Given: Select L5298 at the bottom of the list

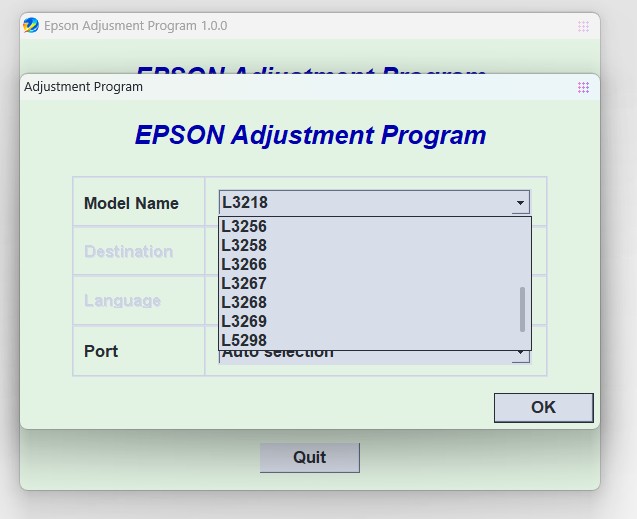Looking at the screenshot, I should [375, 340].
